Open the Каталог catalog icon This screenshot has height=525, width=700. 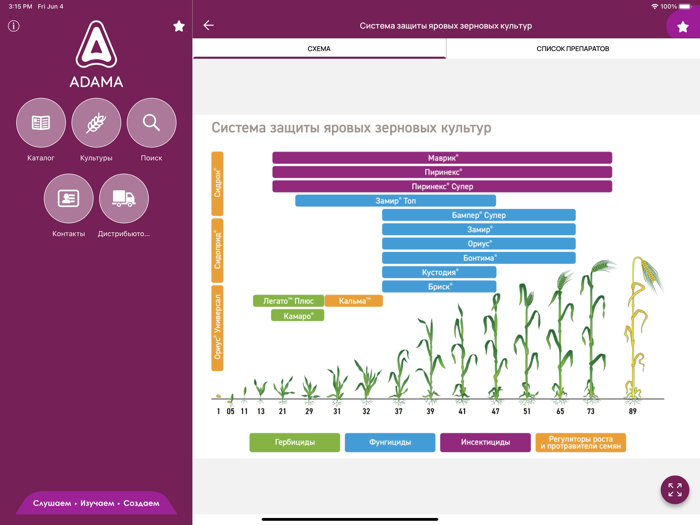click(41, 123)
